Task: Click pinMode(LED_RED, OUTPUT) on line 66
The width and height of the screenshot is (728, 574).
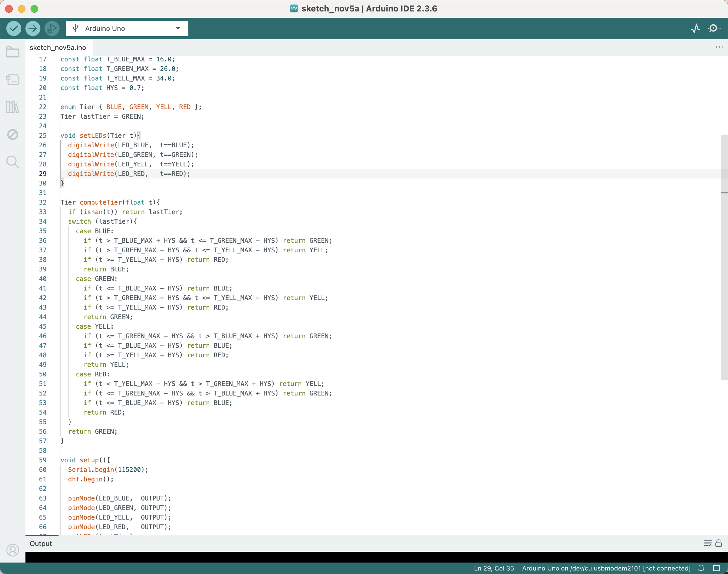Action: click(x=120, y=527)
